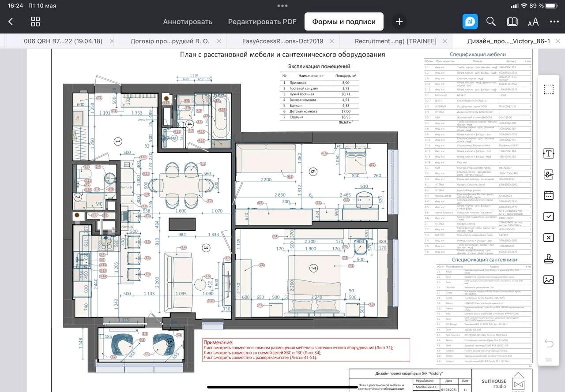Screen dimensions: 565x392
Task: Switch to the Редактировать PDF mode
Action: [262, 22]
